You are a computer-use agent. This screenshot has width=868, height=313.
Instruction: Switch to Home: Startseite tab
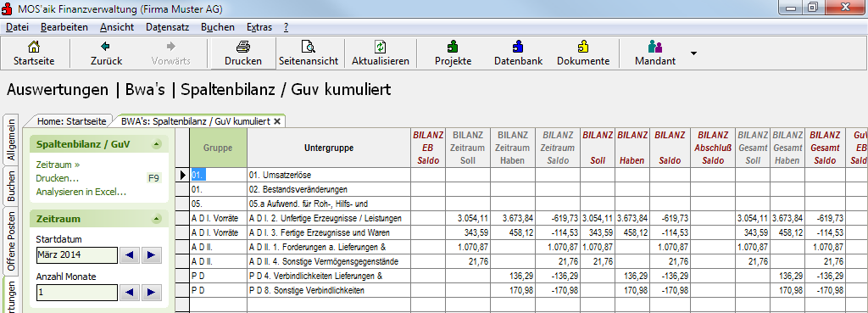click(x=71, y=120)
